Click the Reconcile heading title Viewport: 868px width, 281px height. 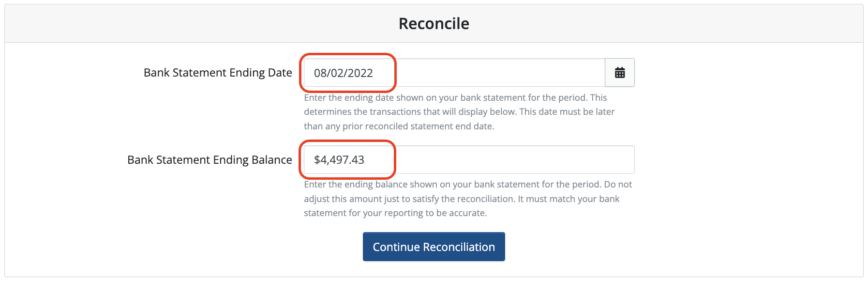(434, 23)
